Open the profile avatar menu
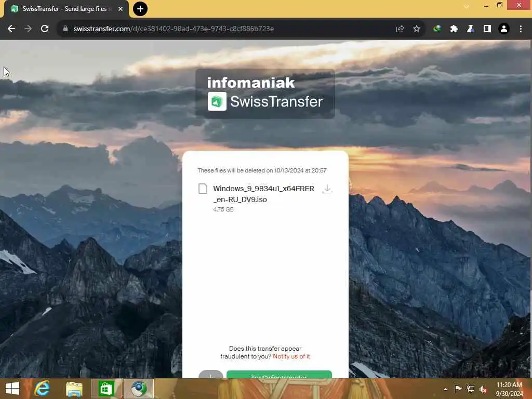 point(504,29)
